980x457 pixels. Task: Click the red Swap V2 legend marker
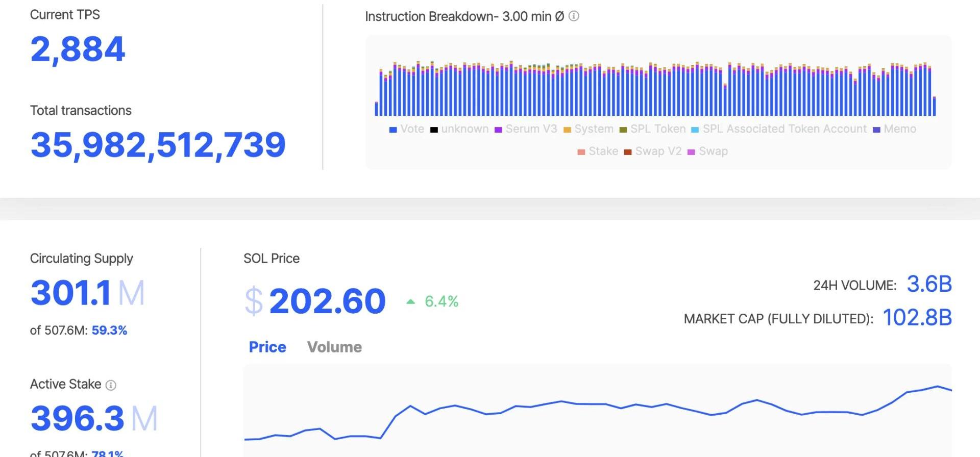628,152
